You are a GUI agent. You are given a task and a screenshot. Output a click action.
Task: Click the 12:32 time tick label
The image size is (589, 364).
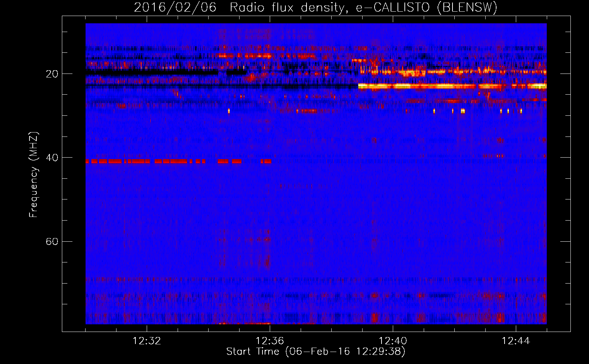[147, 341]
